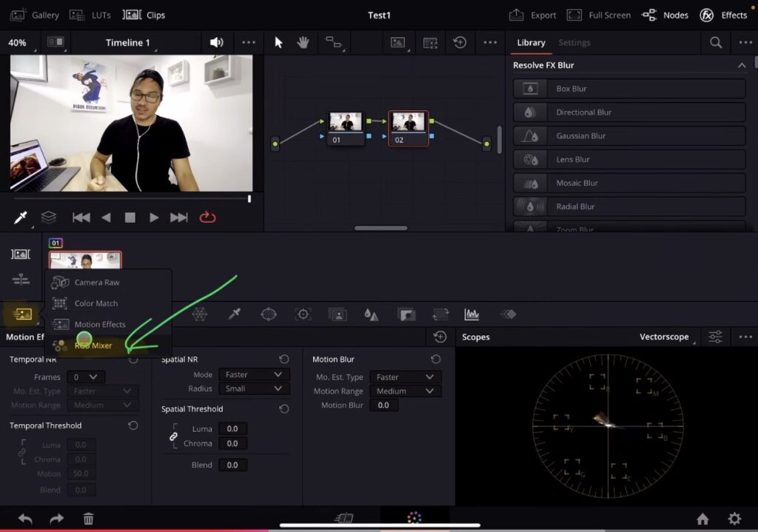Select RGB Mixer from the popup menu
758x532 pixels.
tap(93, 345)
